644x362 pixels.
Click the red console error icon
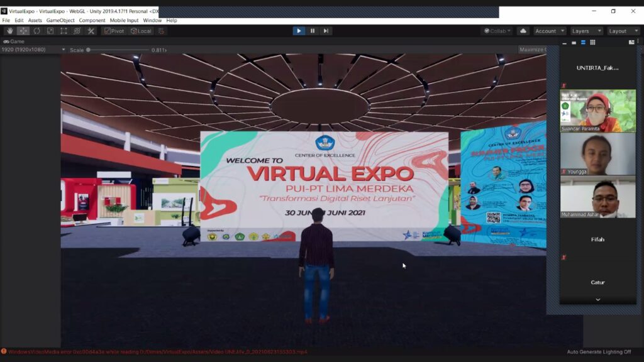4,351
